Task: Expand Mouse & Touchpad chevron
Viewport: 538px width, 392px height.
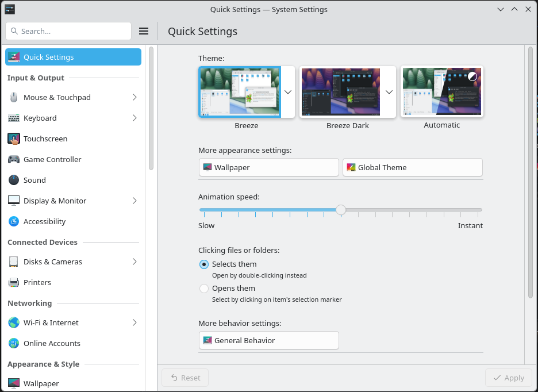Action: 134,98
